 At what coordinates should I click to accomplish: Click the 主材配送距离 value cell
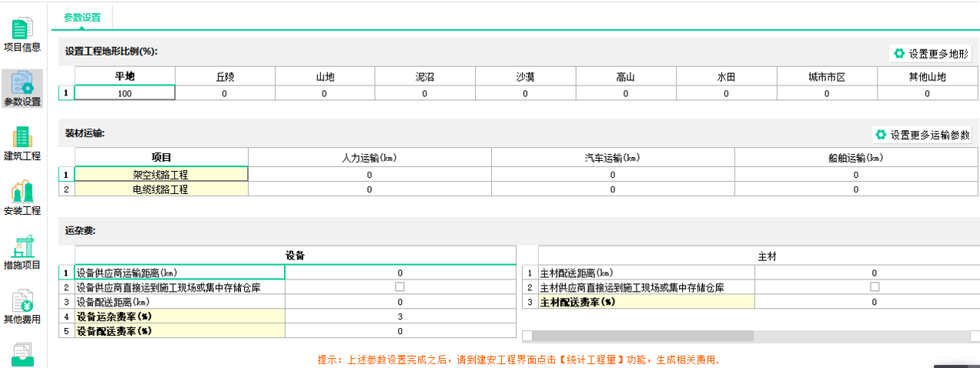tap(874, 273)
